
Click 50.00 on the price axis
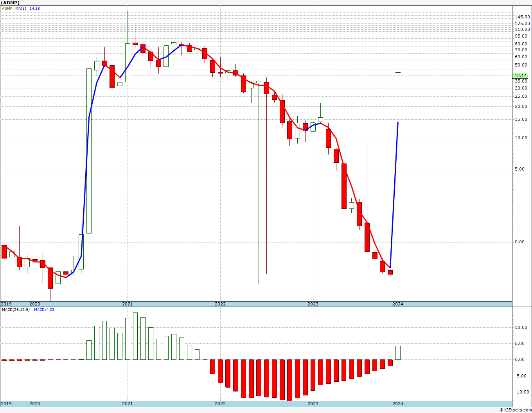click(x=521, y=65)
